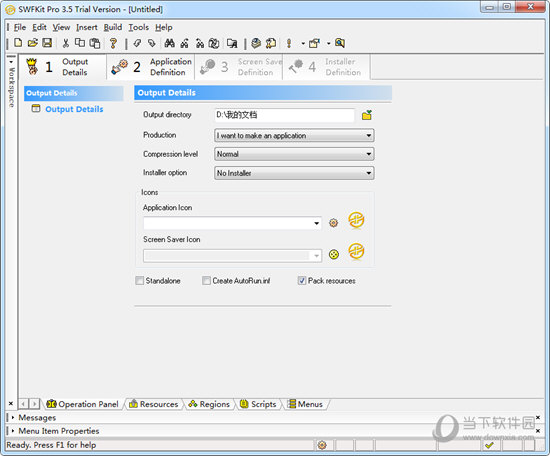Viewport: 550px width, 456px height.
Task: Click the exclamation mark Run icon
Action: 289,43
